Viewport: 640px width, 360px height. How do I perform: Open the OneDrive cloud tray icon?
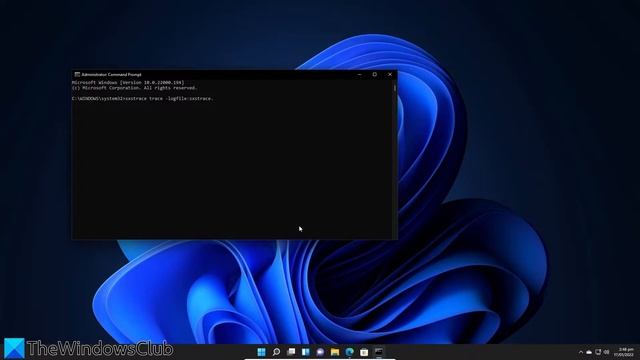pos(589,352)
